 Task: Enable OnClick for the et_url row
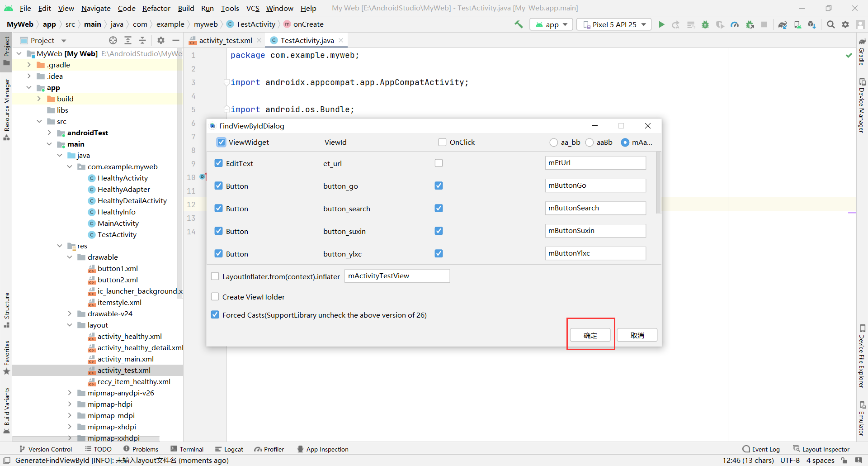click(439, 163)
